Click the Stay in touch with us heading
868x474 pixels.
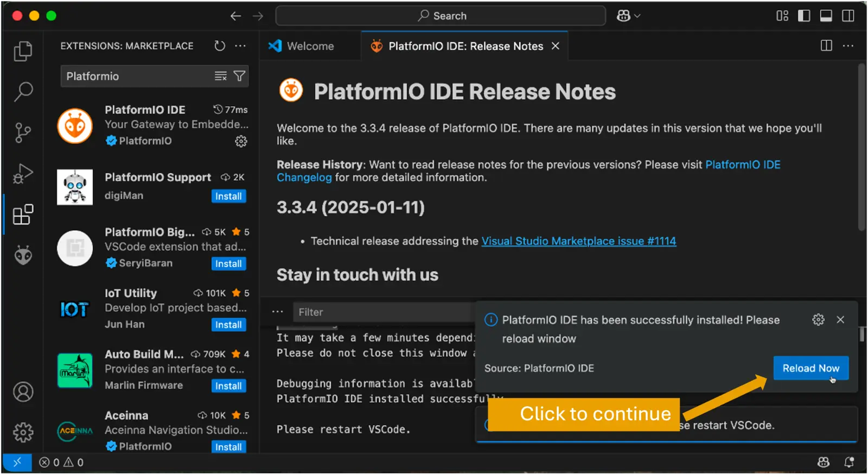coord(358,275)
